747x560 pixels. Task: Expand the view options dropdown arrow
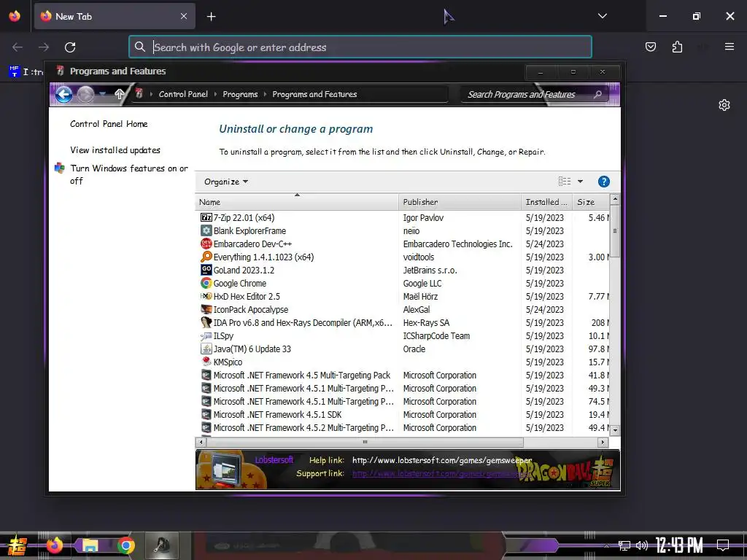(580, 182)
